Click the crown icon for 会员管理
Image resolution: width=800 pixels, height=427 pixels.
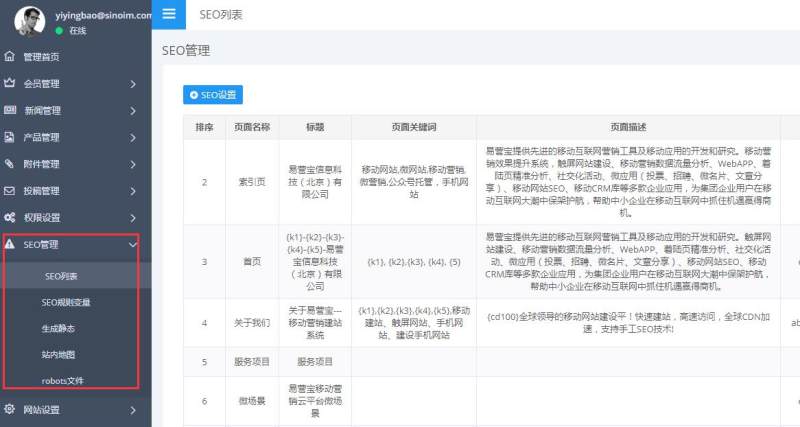[9, 83]
